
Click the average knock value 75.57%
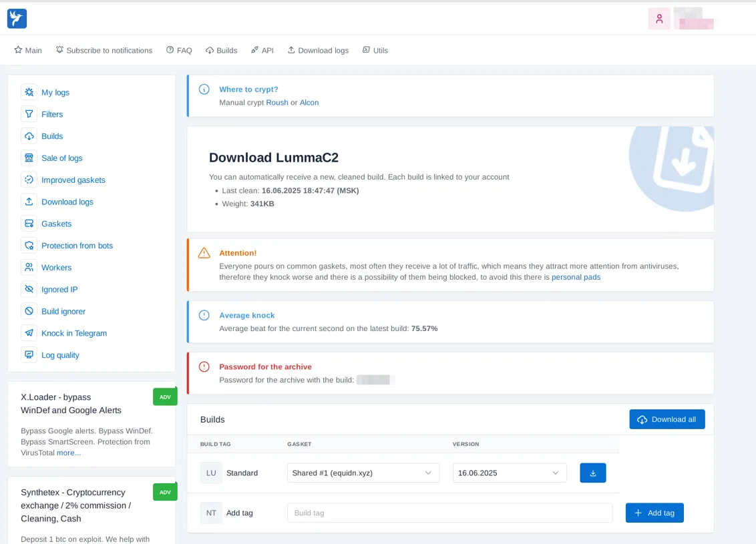point(424,328)
